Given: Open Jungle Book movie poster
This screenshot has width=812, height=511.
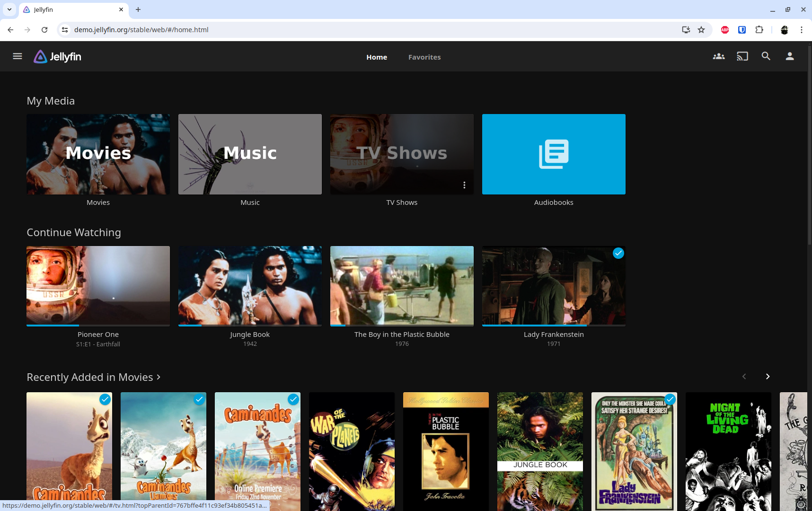Looking at the screenshot, I should point(540,451).
